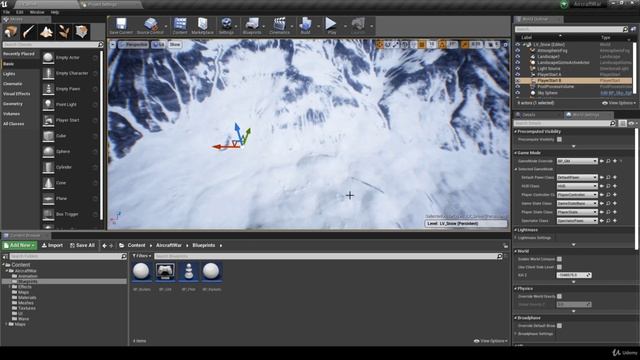Open the Perspective viewport dropdown
Screen dimensions: 640x360
click(x=133, y=44)
